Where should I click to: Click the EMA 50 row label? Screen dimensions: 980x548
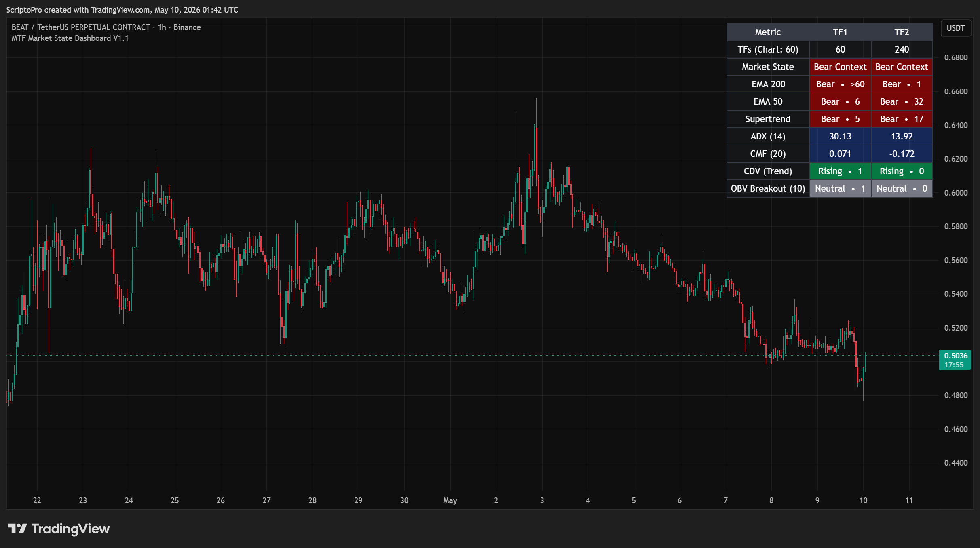click(x=768, y=101)
